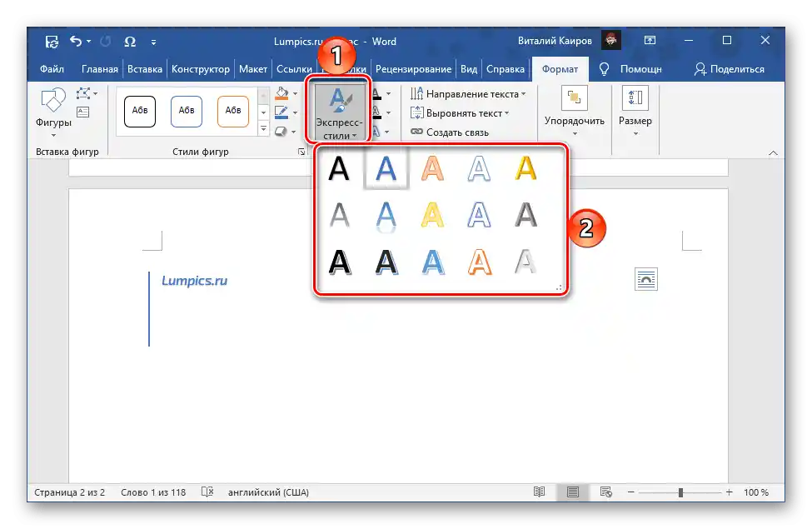The height and width of the screenshot is (529, 812).
Task: Open the Справка tab
Action: pyautogui.click(x=505, y=69)
